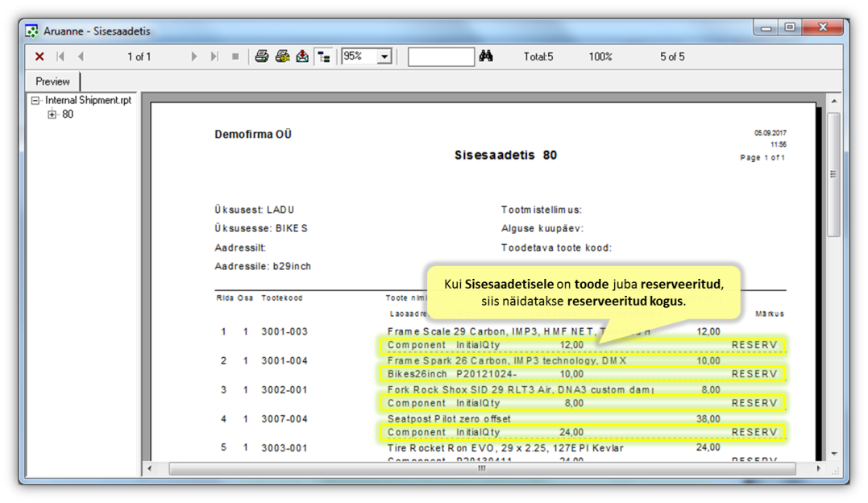Expand the 80 tree node
Screen dimensions: 868x503
coord(52,114)
